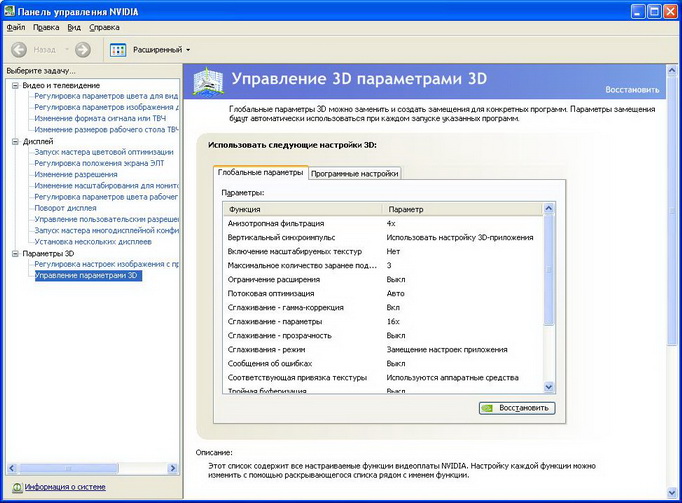The width and height of the screenshot is (682, 503).
Task: Open the Back button history dropdown arrow
Action: click(x=67, y=50)
